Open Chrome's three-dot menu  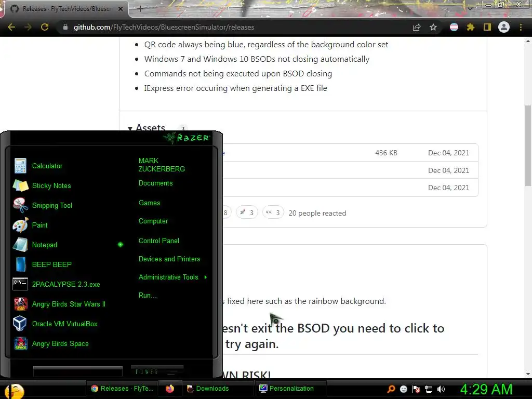(521, 27)
